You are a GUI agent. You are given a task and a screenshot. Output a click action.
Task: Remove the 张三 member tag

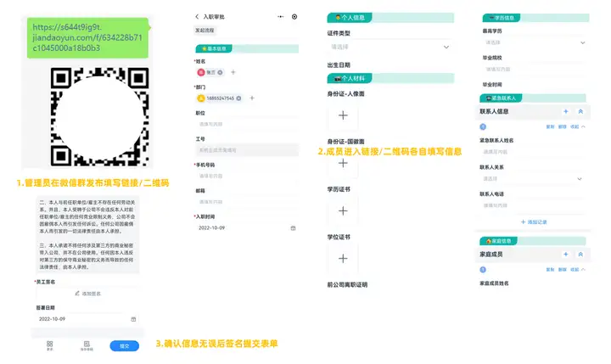click(x=220, y=72)
